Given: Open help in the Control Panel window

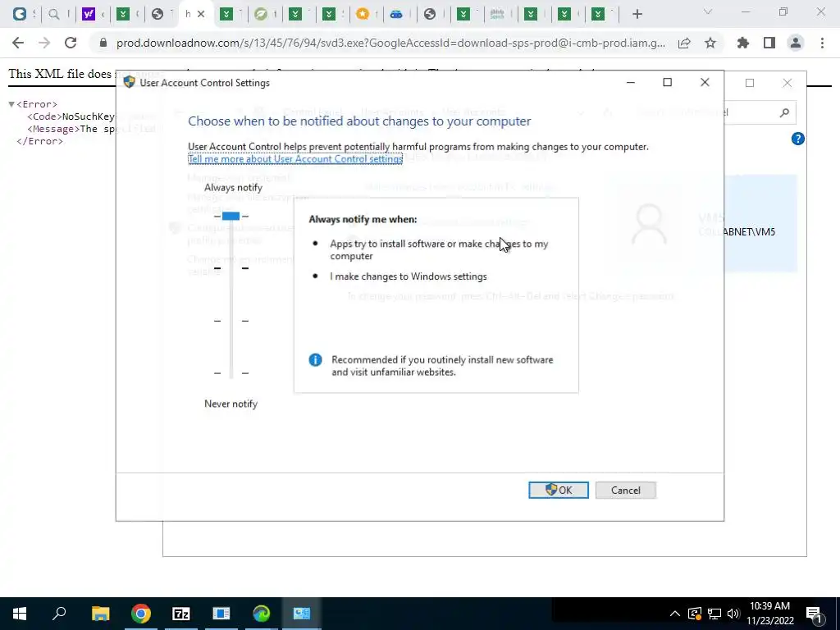Looking at the screenshot, I should 797,139.
